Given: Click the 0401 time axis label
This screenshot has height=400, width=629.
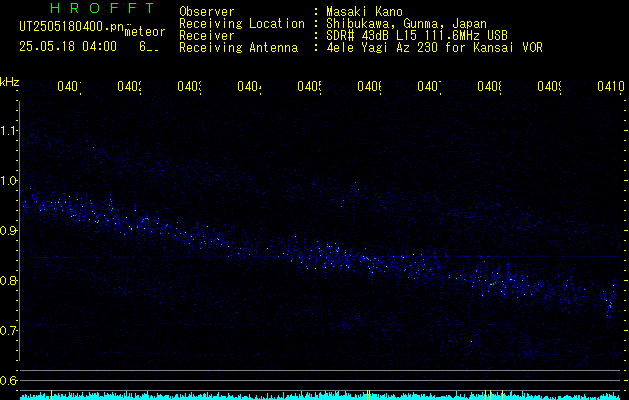Looking at the screenshot, I should click(x=69, y=86).
